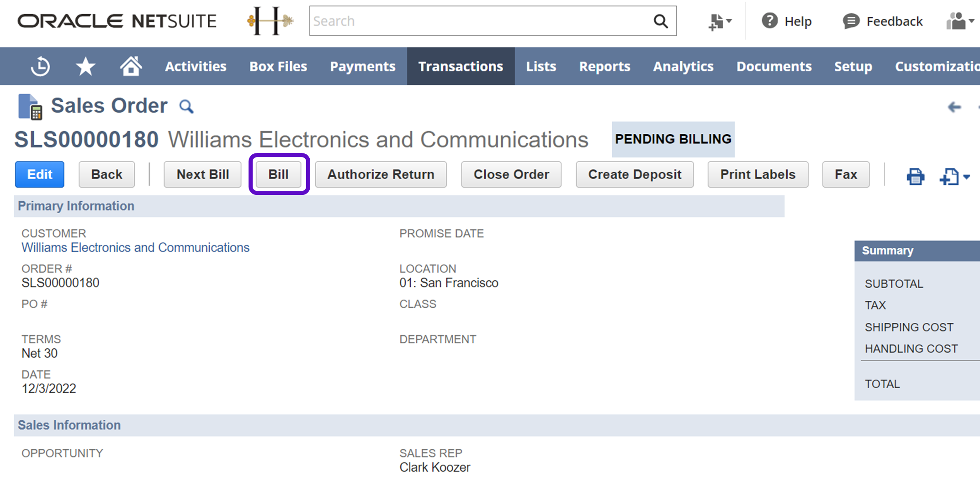This screenshot has width=980, height=478.
Task: Open the Shortcuts star menu
Action: [85, 67]
